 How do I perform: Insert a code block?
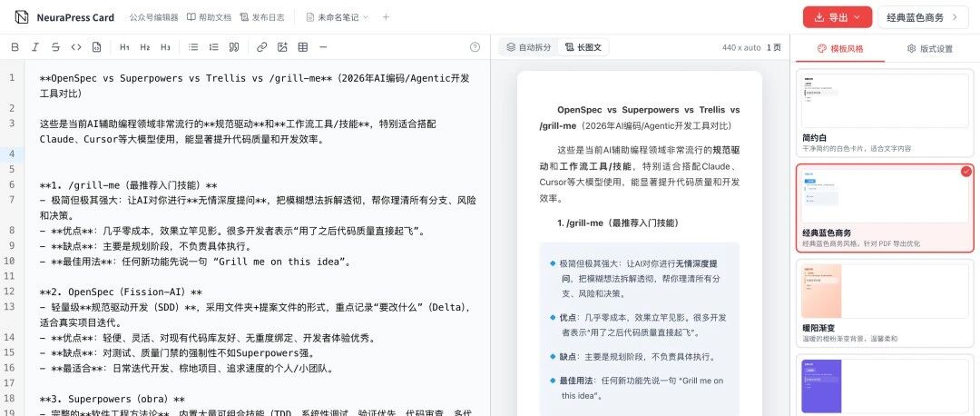pyautogui.click(x=96, y=47)
